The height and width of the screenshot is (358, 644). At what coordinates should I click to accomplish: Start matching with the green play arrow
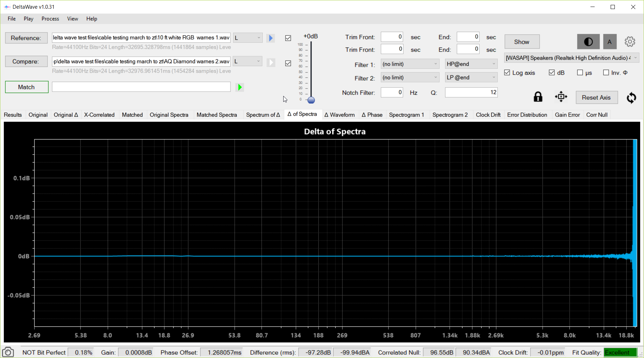click(x=239, y=87)
